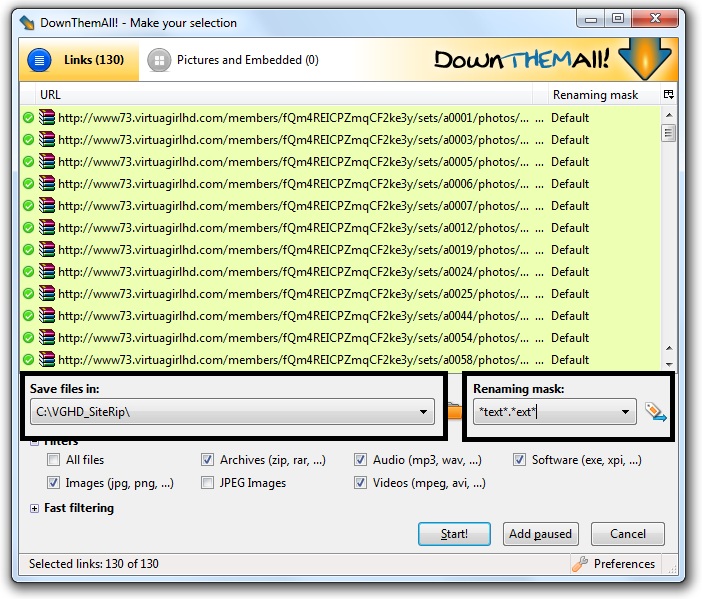This screenshot has height=599, width=702.
Task: Click the column picker icon in list header
Action: pos(668,94)
